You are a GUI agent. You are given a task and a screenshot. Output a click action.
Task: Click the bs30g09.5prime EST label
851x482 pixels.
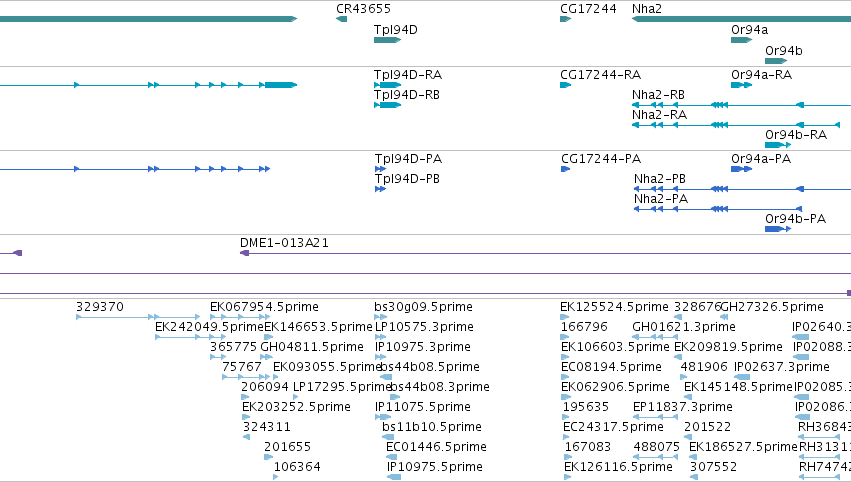point(423,307)
